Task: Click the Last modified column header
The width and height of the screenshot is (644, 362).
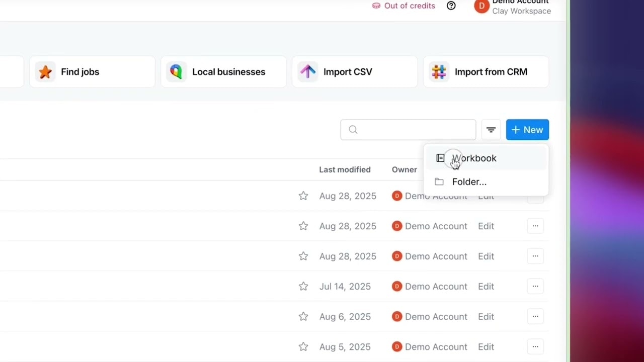Action: tap(345, 170)
